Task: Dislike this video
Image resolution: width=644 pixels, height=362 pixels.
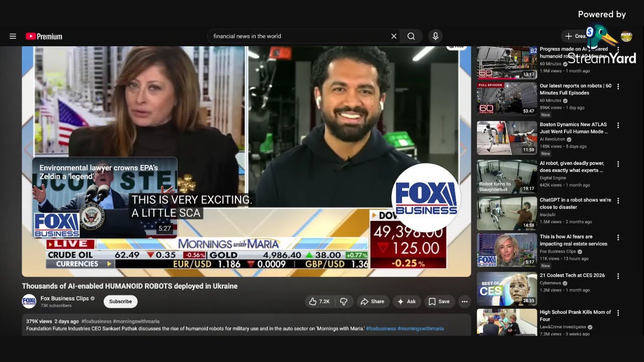Action: coord(344,302)
